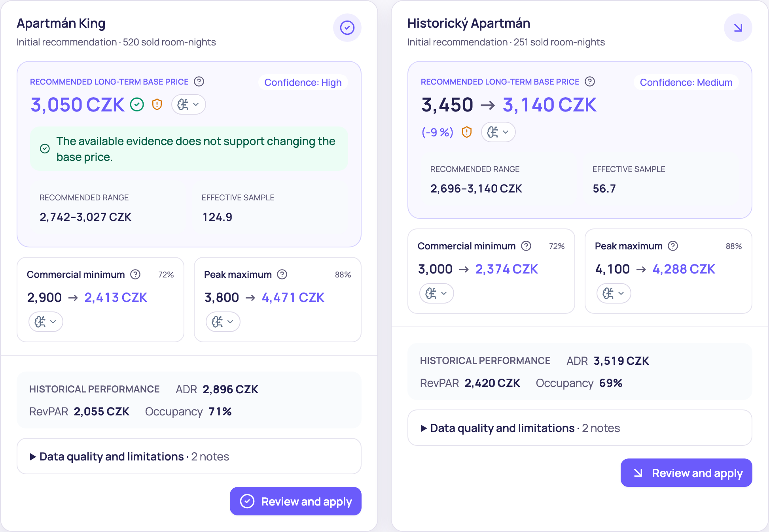Click the 2,696–3,140 CZK recommended range value
This screenshot has height=532, width=769.
476,189
